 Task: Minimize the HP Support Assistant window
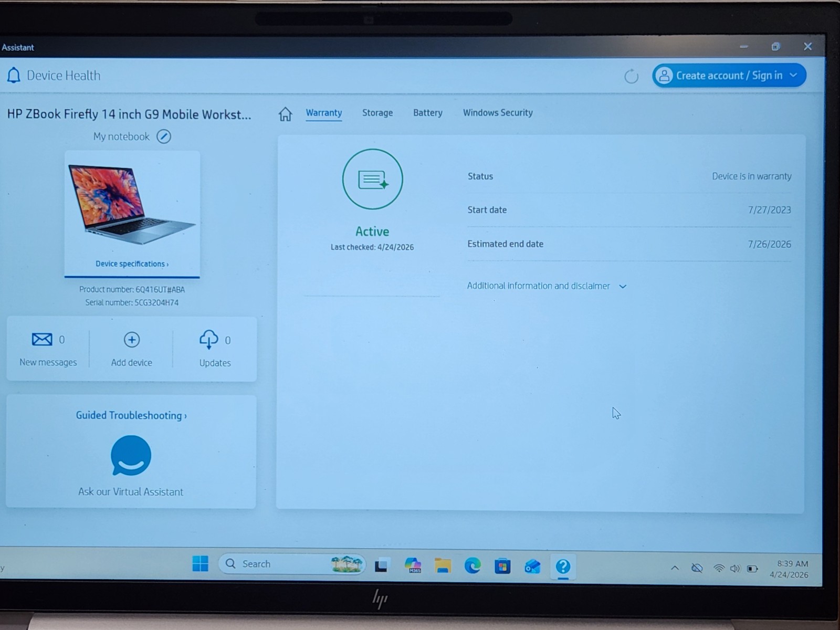point(744,47)
